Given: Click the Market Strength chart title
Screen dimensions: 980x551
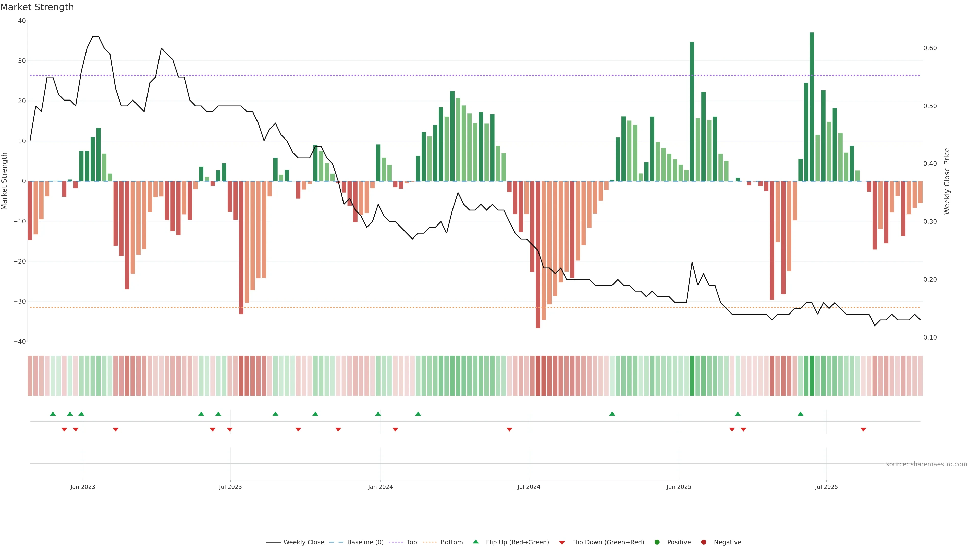Looking at the screenshot, I should (x=37, y=7).
